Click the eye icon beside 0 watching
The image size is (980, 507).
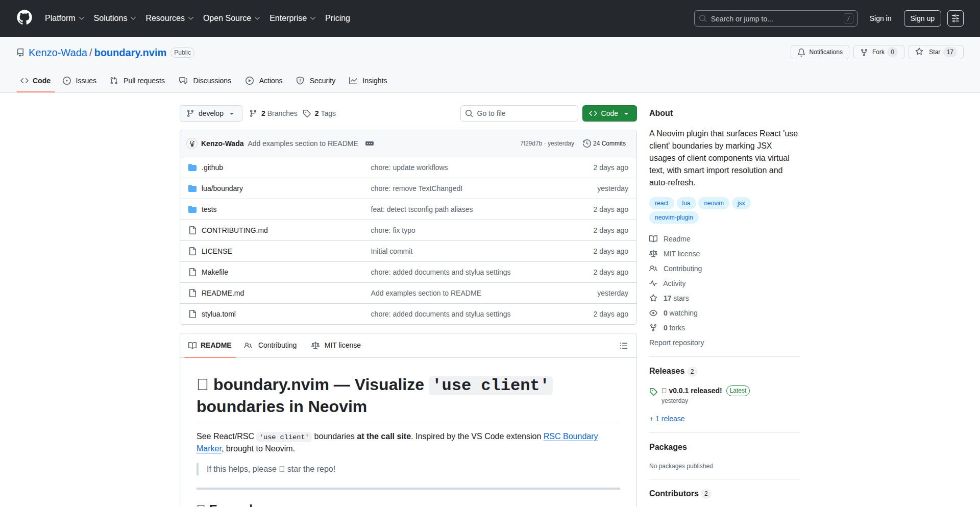pos(653,313)
